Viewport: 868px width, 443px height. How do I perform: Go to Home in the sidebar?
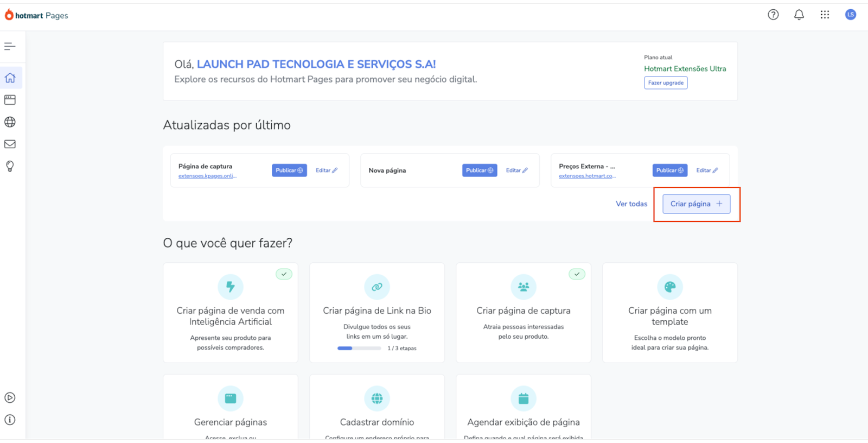(10, 78)
